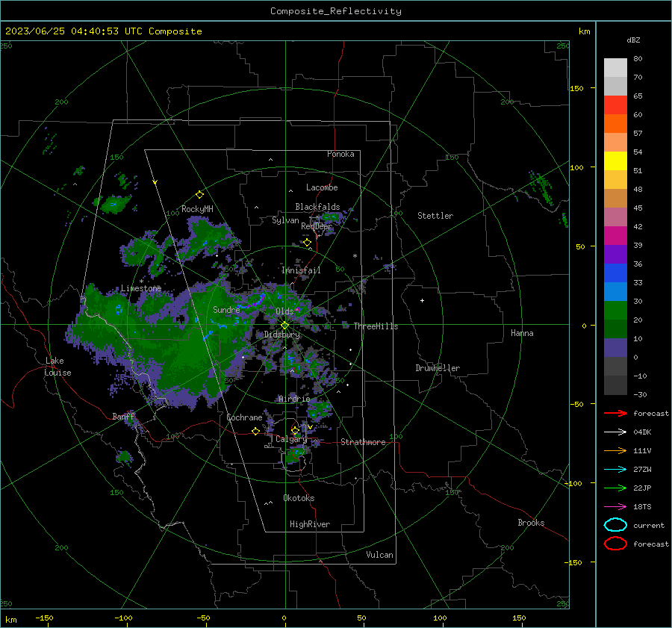Click the Lake Louise label
The image size is (672, 628).
[57, 367]
